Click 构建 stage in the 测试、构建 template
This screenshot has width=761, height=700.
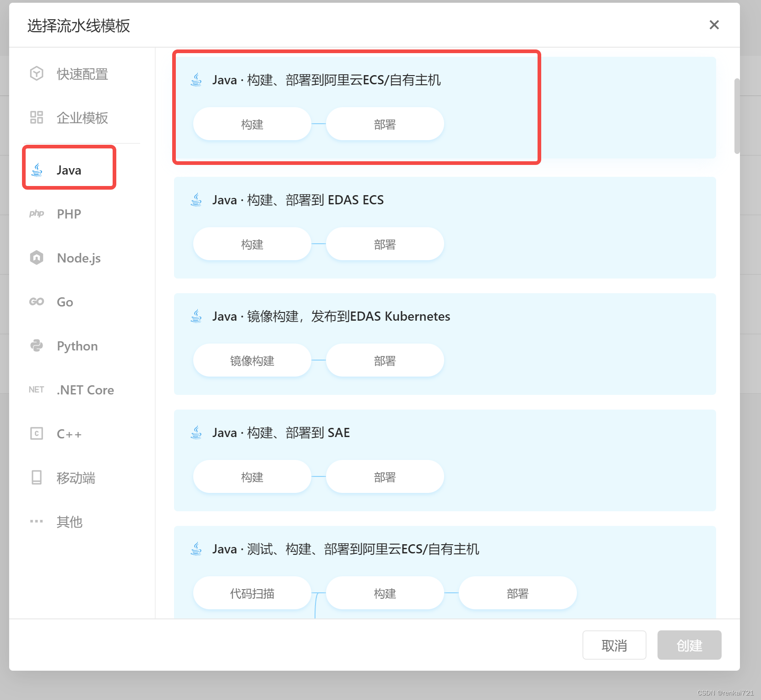(385, 593)
